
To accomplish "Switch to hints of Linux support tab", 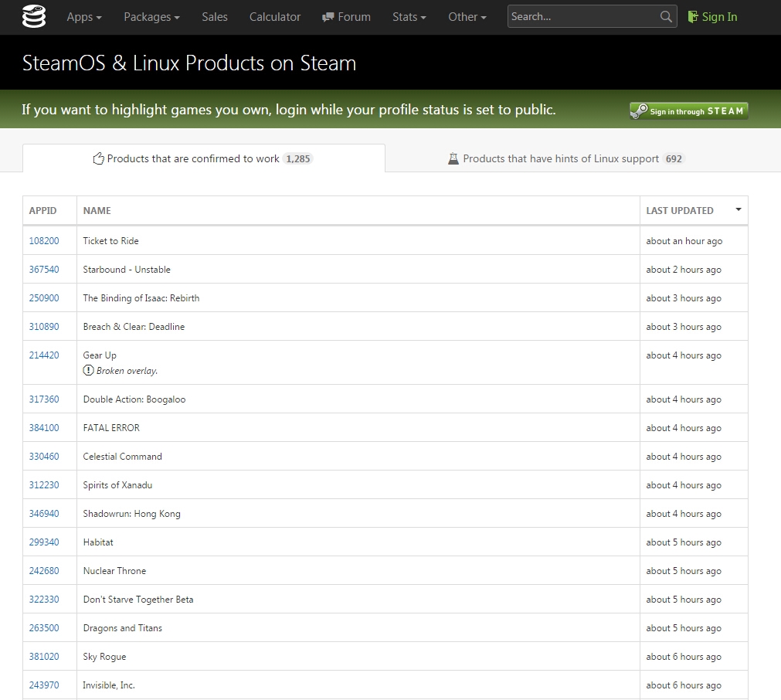I will tap(566, 158).
